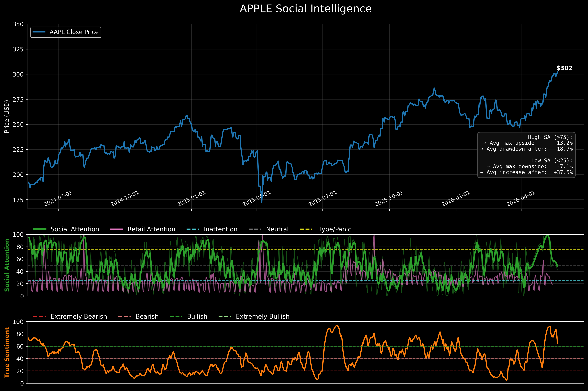Viewport: 588px width, 391px height.
Task: Click the 'APPLE Social Intelligence' chart title
Action: click(x=306, y=9)
